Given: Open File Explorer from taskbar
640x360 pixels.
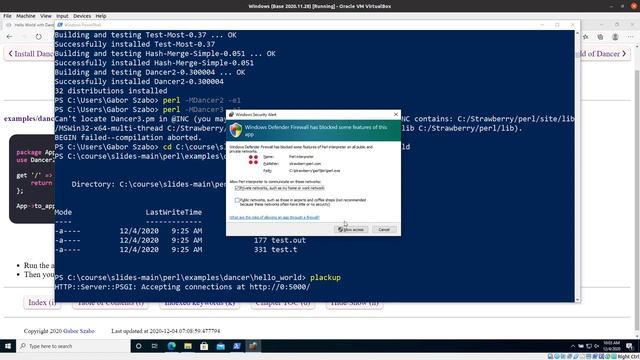Looking at the screenshot, I should [x=188, y=346].
